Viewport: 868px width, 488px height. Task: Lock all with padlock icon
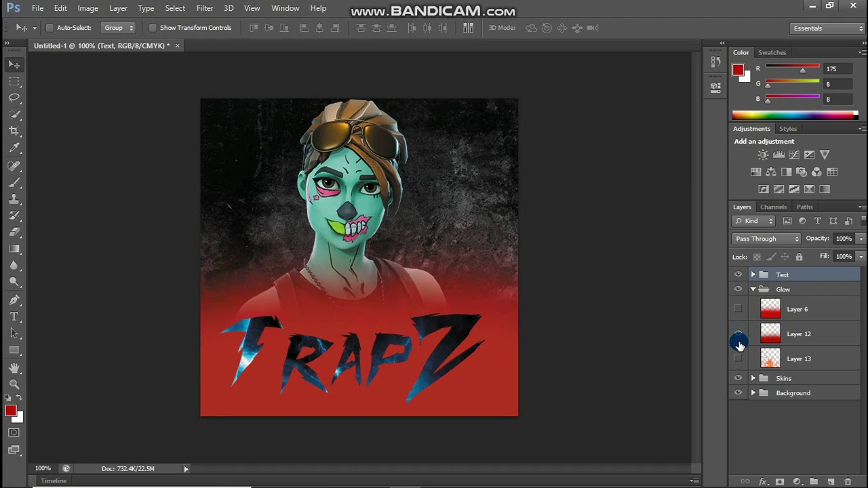[x=799, y=257]
